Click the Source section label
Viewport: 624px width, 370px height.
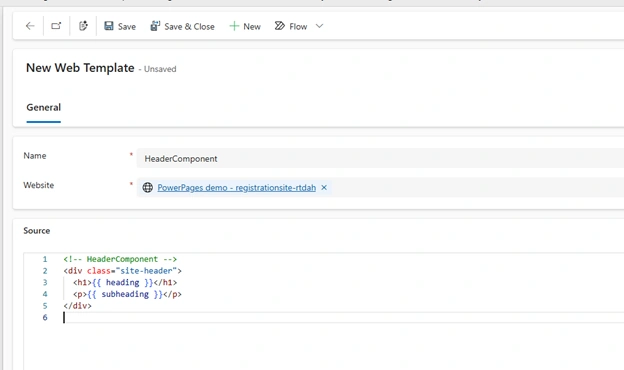[x=36, y=231]
